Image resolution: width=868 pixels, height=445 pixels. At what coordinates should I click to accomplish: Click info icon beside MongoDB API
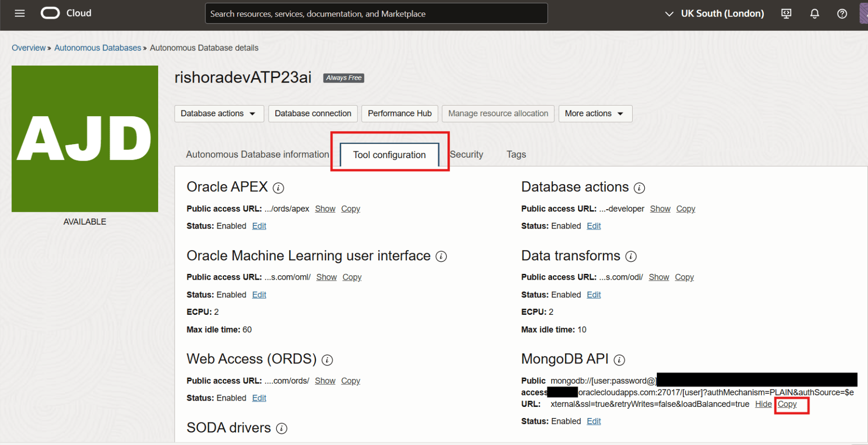tap(619, 360)
